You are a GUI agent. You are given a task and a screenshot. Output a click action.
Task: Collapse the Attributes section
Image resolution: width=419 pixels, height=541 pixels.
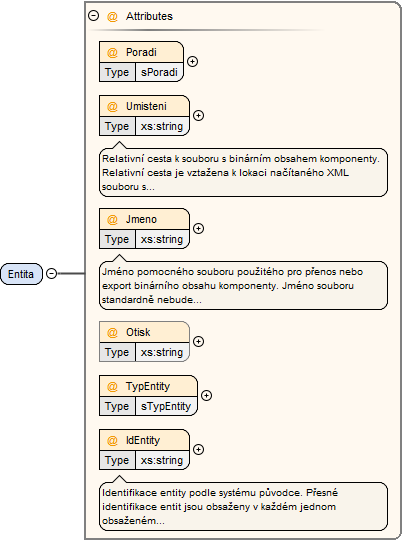[x=94, y=16]
